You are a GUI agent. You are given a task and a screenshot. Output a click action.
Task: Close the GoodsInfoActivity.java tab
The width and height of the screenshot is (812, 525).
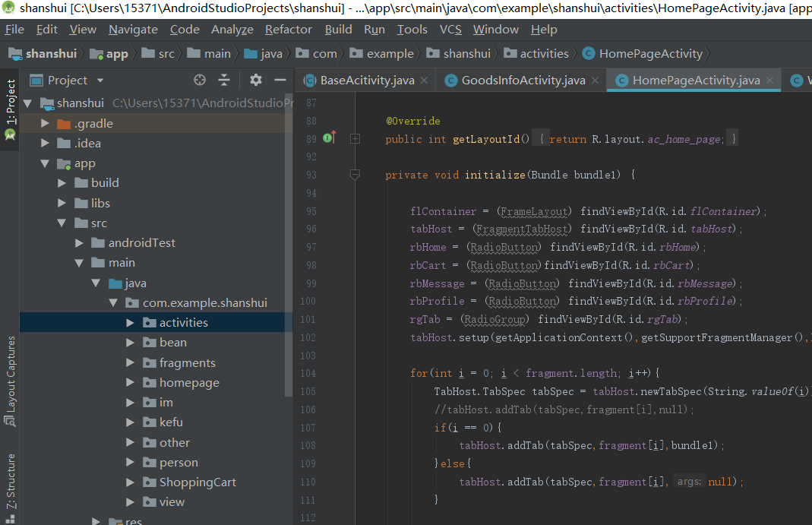point(595,81)
